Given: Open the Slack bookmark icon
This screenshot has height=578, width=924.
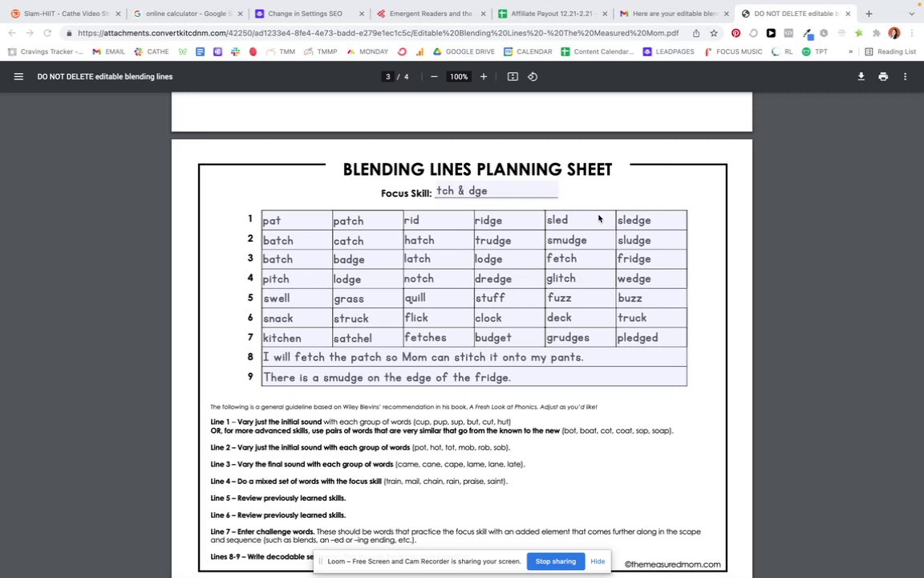Looking at the screenshot, I should pyautogui.click(x=235, y=52).
